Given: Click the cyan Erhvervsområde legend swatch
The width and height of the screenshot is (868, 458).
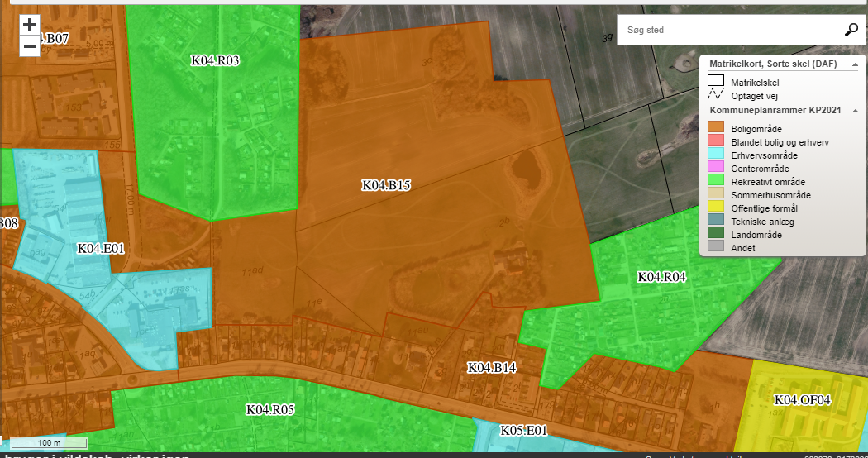Looking at the screenshot, I should click(716, 155).
